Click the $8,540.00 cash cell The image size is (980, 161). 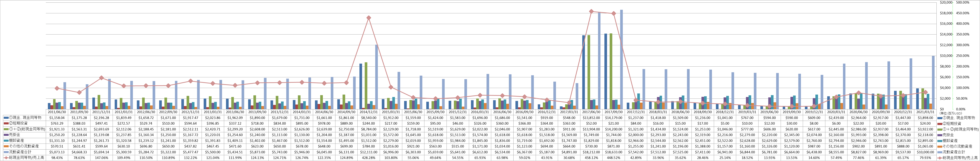[x=369, y=118]
